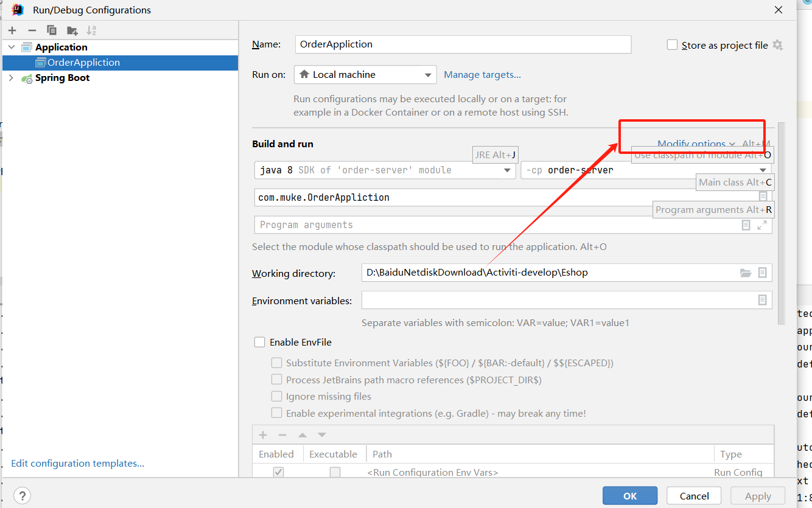
Task: Toggle Enabled checkbox for Run Configuration Env Vars
Action: pyautogui.click(x=279, y=472)
